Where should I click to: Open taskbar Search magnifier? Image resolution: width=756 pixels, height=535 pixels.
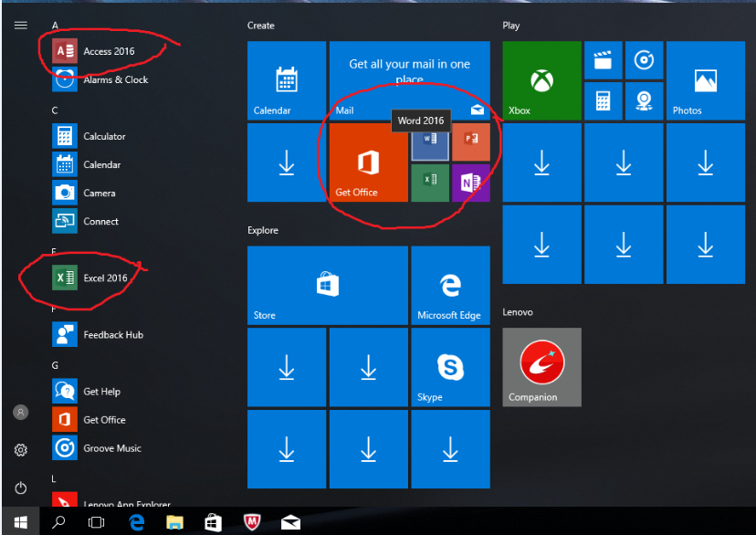(x=58, y=522)
